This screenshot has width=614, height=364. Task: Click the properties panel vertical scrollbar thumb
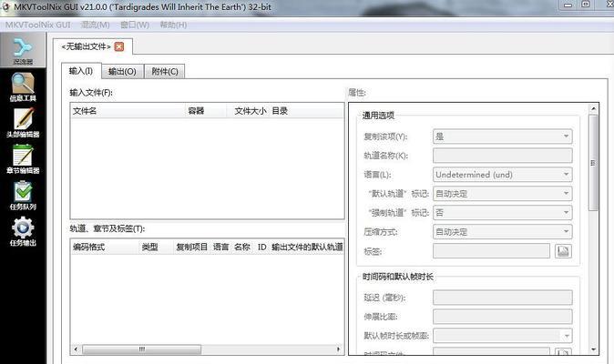[593, 163]
